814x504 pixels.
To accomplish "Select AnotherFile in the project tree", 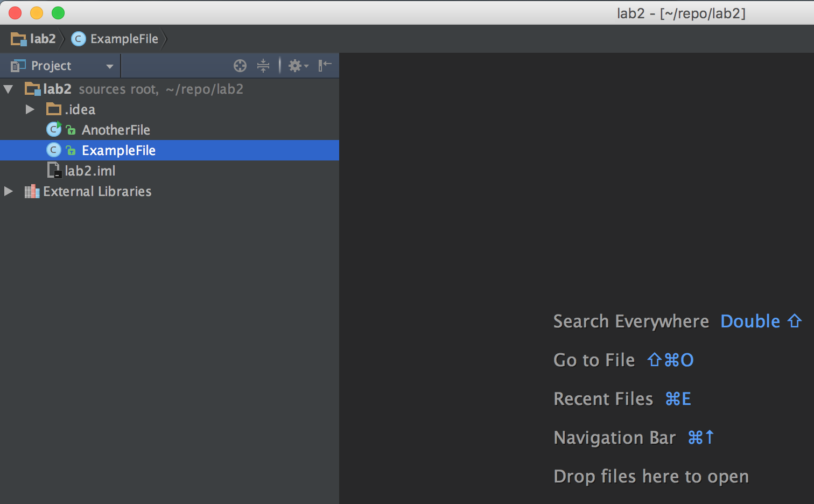I will (116, 130).
